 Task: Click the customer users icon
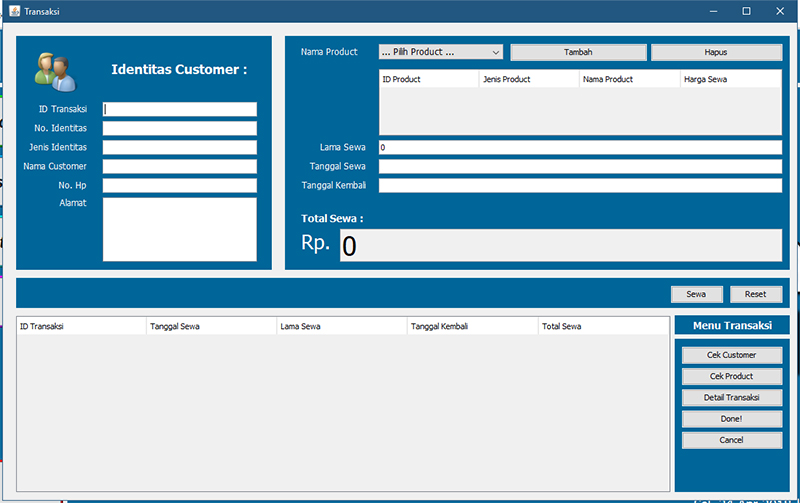(56, 72)
